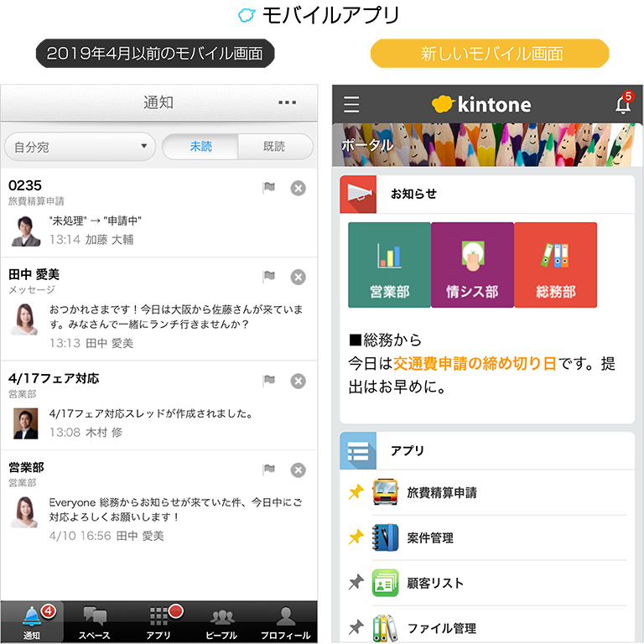Flag the 0235 notification

point(268,188)
